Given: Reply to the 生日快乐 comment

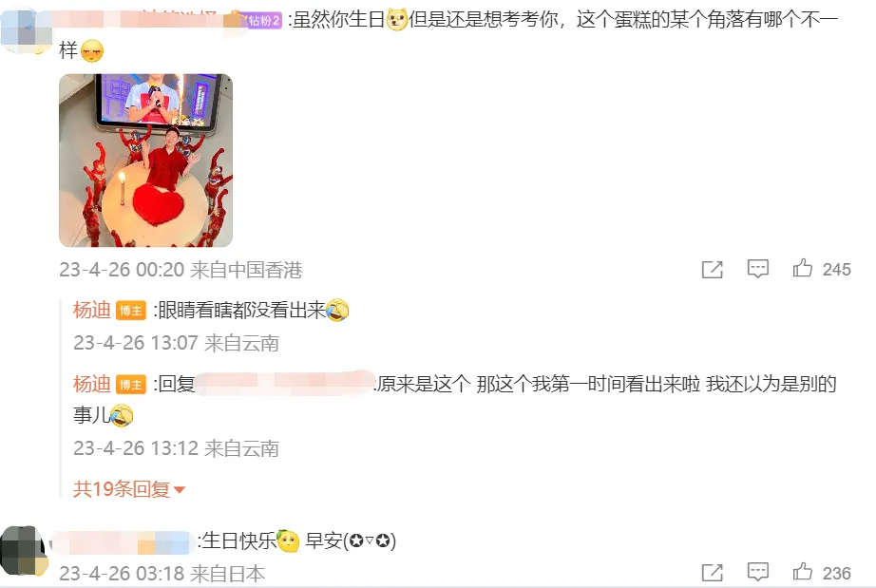Looking at the screenshot, I should 757,573.
